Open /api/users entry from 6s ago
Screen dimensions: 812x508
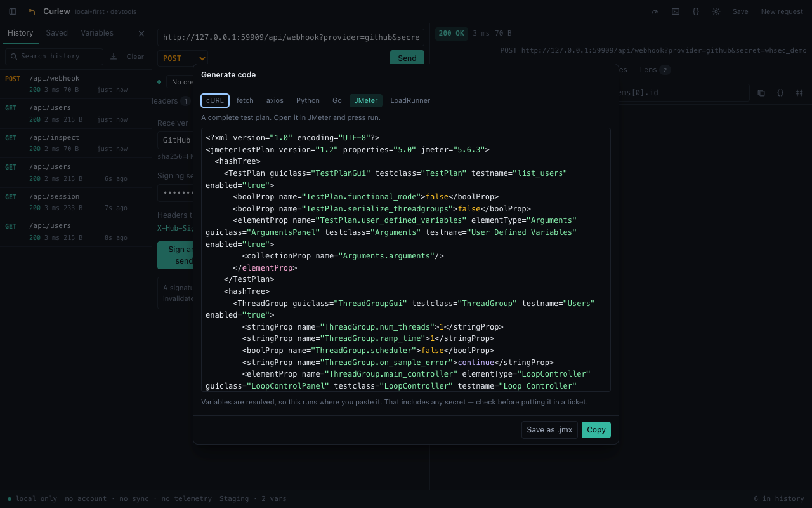click(75, 173)
